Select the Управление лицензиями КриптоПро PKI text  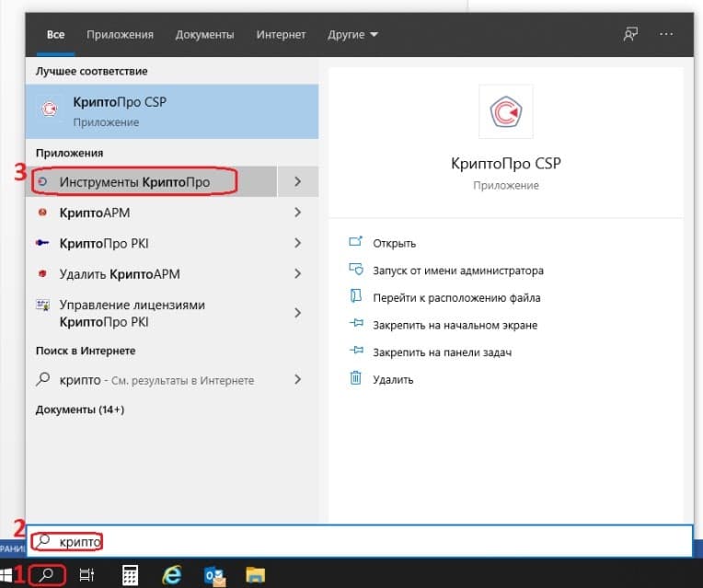[x=133, y=313]
